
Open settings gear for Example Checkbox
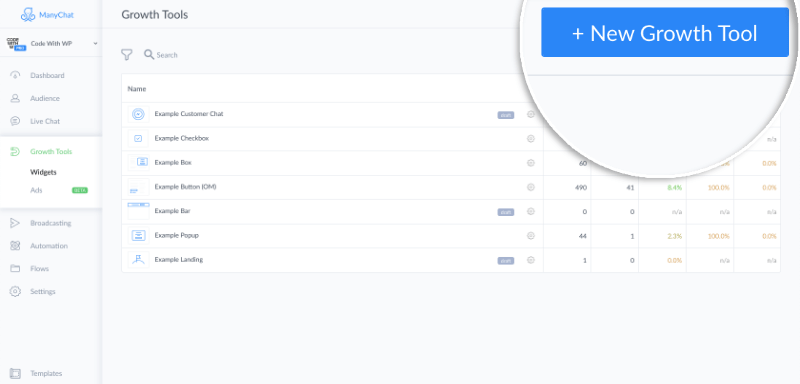pos(531,139)
